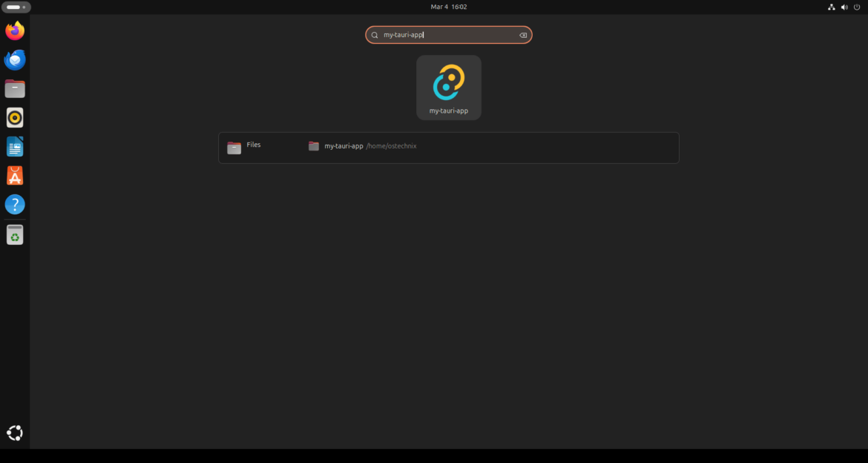Open the Help application
Image resolution: width=868 pixels, height=463 pixels.
(14, 204)
